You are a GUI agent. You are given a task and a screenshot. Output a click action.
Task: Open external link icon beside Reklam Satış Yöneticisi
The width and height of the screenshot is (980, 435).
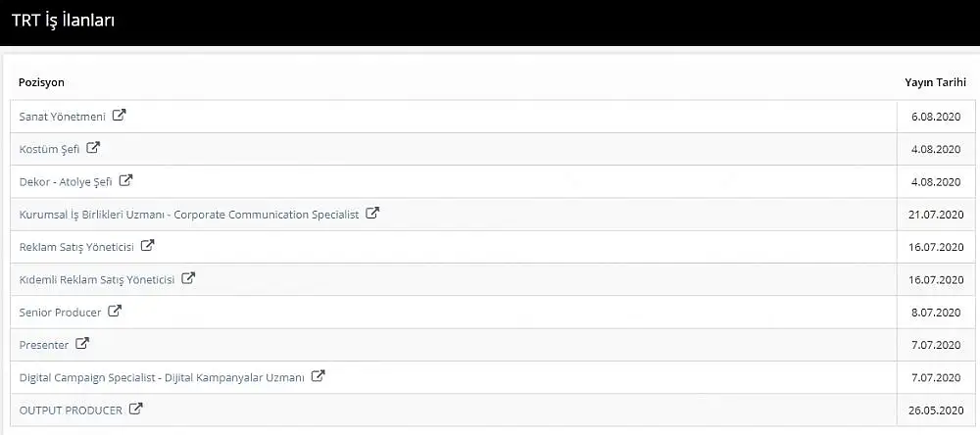coord(147,246)
